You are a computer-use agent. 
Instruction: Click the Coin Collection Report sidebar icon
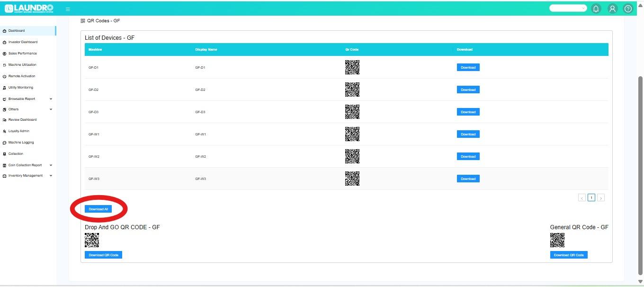click(x=4, y=165)
